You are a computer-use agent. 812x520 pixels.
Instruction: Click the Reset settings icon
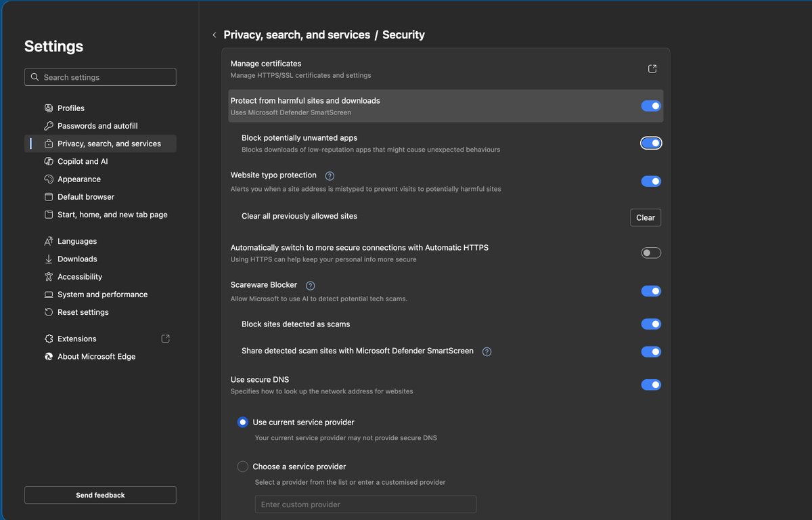tap(49, 312)
